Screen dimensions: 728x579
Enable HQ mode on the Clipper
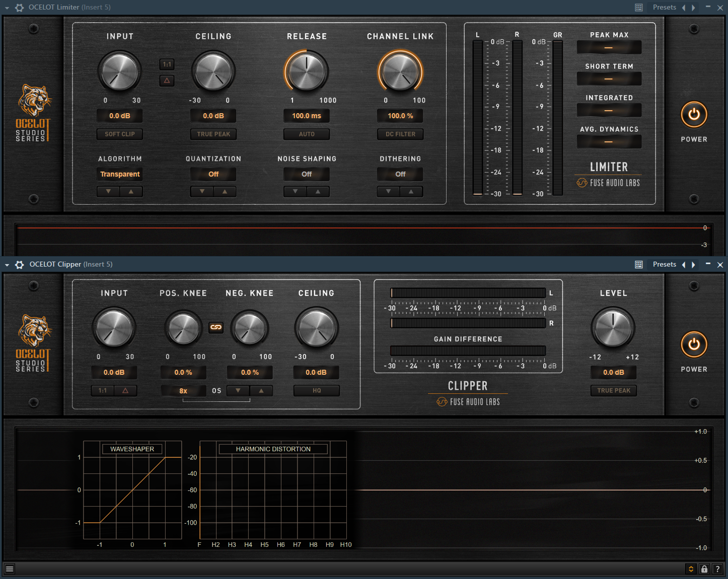pyautogui.click(x=316, y=390)
